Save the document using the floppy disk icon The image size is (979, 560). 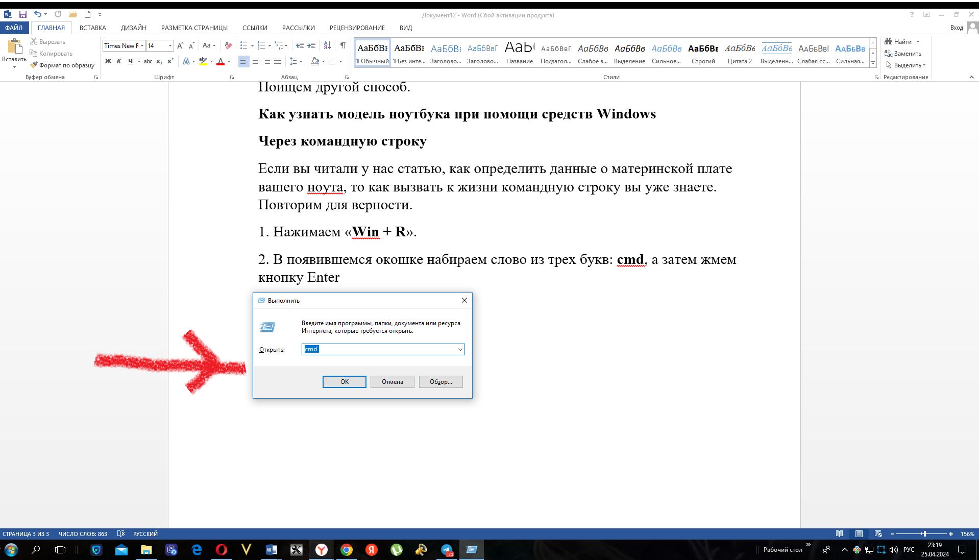point(22,15)
